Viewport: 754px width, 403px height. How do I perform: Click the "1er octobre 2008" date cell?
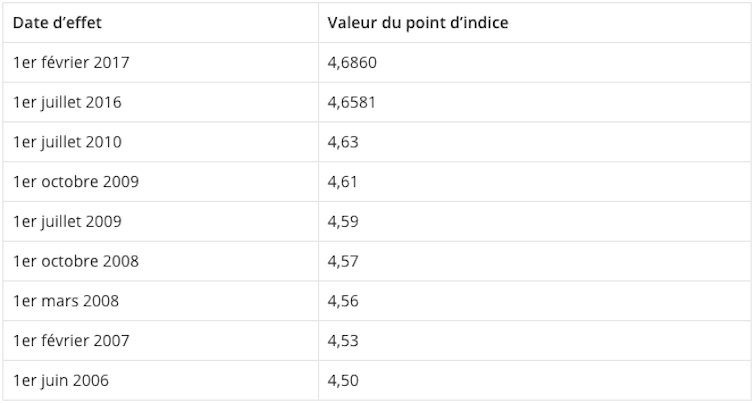[x=76, y=261]
